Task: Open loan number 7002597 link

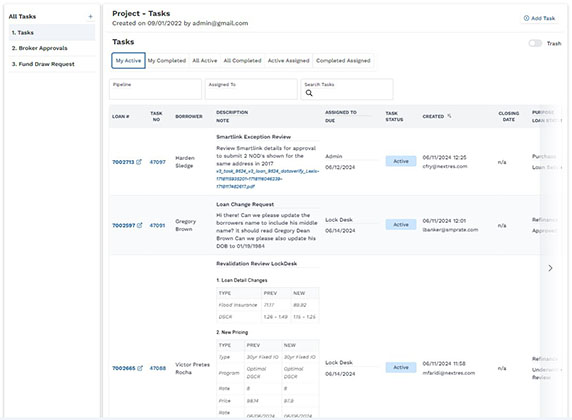Action: click(124, 225)
